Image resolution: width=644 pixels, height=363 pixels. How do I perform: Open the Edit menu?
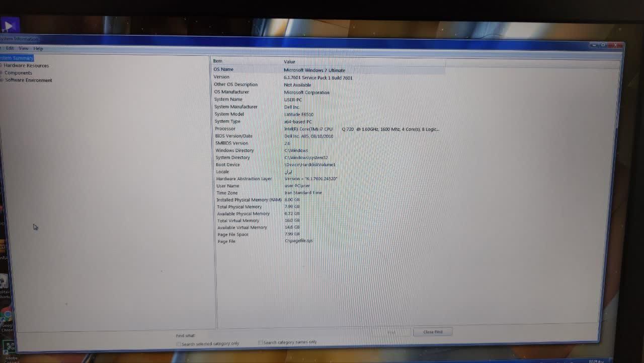pos(10,48)
